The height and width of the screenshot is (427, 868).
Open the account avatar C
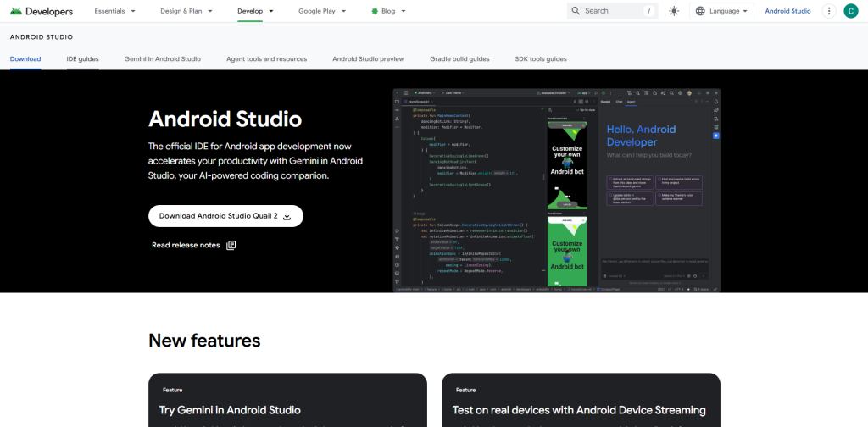click(850, 11)
